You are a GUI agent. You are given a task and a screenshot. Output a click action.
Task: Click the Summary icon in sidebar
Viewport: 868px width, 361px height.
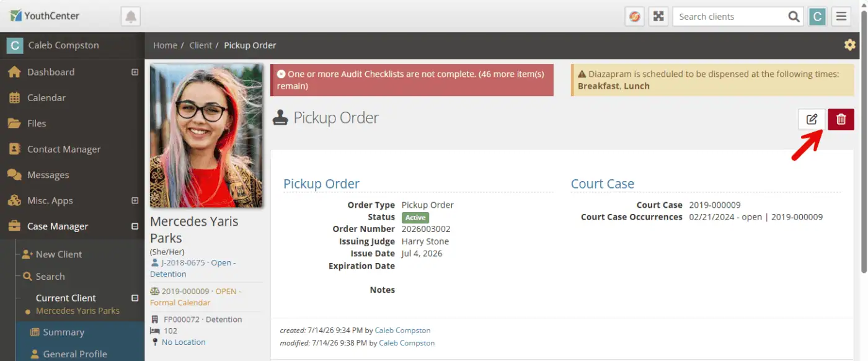coord(35,332)
